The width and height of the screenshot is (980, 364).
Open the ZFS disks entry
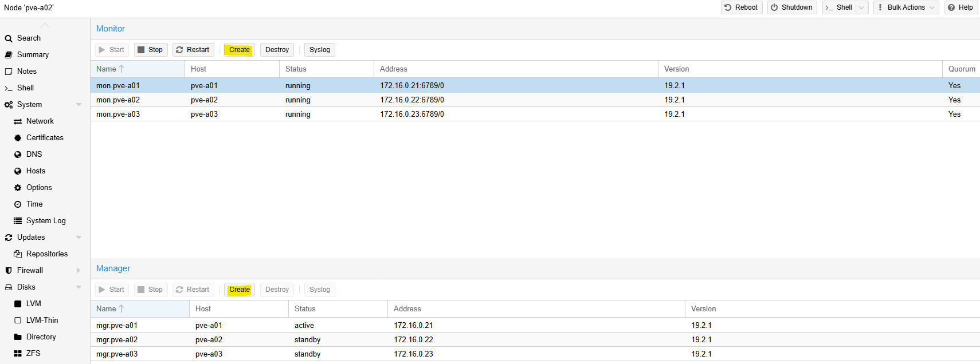coord(33,354)
